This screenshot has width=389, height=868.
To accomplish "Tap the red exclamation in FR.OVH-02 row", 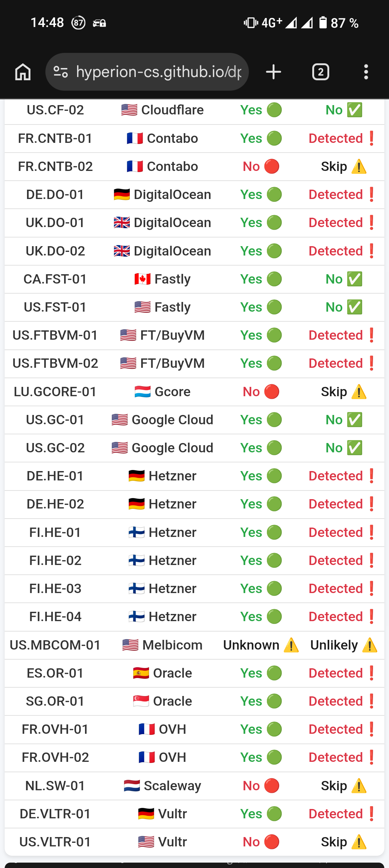I will pyautogui.click(x=371, y=758).
